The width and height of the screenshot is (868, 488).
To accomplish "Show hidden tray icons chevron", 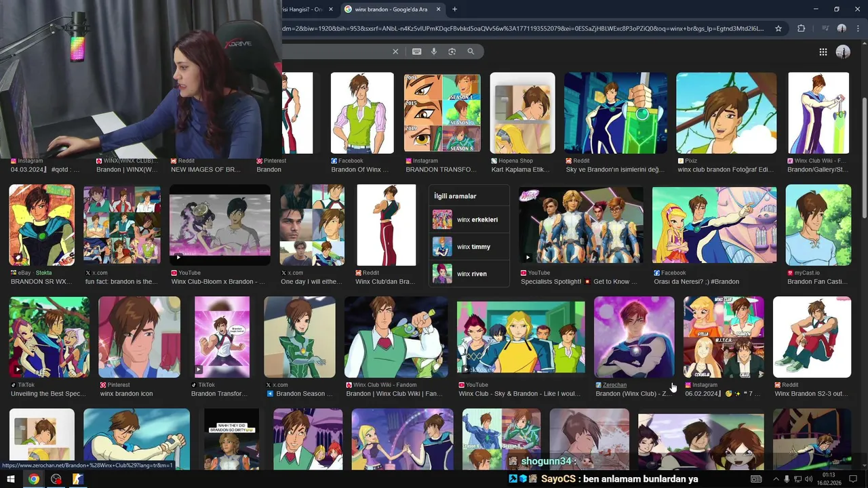I will [776, 479].
